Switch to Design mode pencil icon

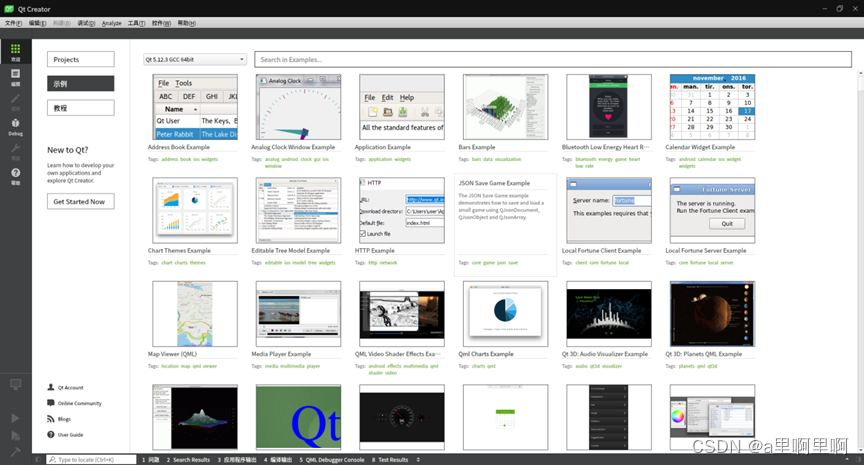tap(15, 99)
